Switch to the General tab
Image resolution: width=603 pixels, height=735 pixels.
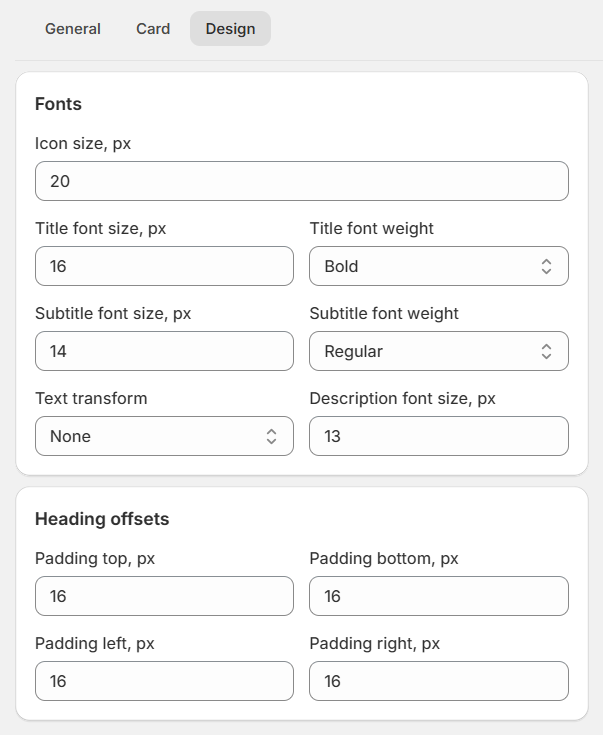pos(73,29)
